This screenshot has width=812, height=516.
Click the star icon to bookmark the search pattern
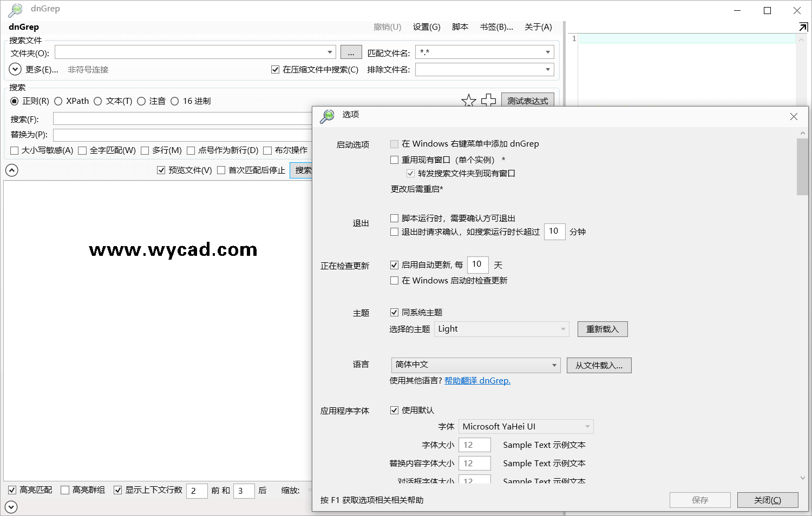(468, 100)
